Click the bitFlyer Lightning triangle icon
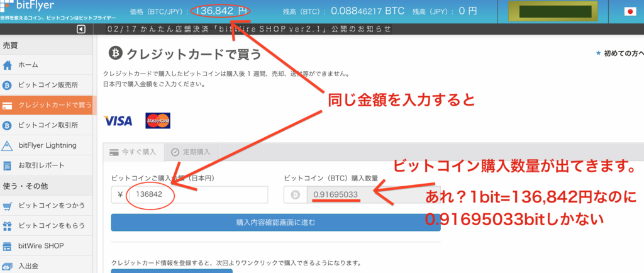The width and height of the screenshot is (644, 273). coord(7,145)
